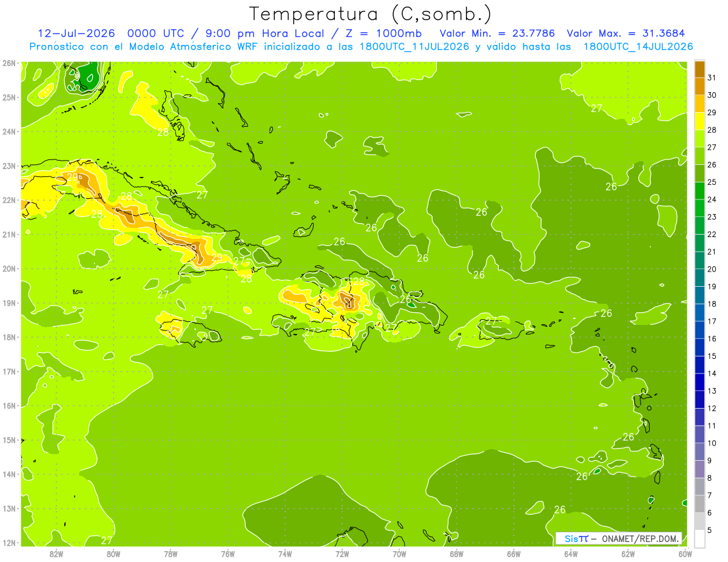Click the color bar segment between 25 and 26
The width and height of the screenshot is (728, 562).
[x=699, y=174]
